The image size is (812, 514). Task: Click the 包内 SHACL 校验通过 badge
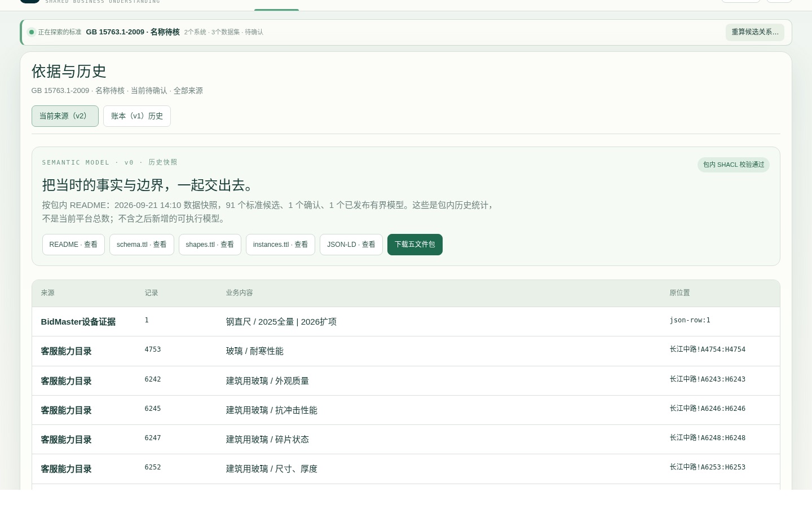coord(734,165)
